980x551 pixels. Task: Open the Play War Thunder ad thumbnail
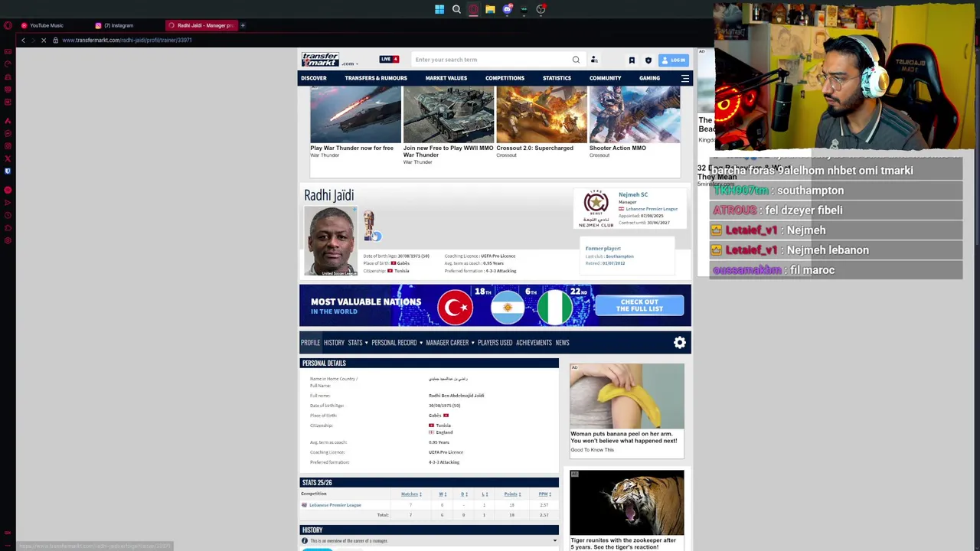coord(355,115)
